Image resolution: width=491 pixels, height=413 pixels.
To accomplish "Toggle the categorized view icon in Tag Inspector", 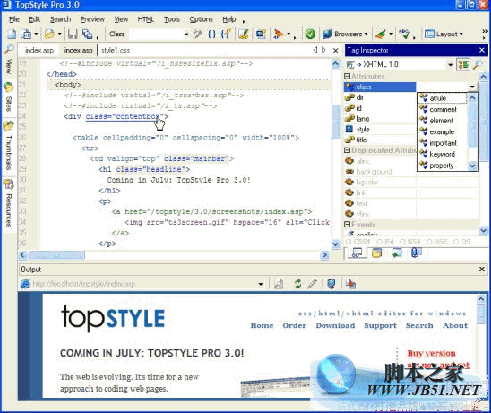I will point(463,64).
